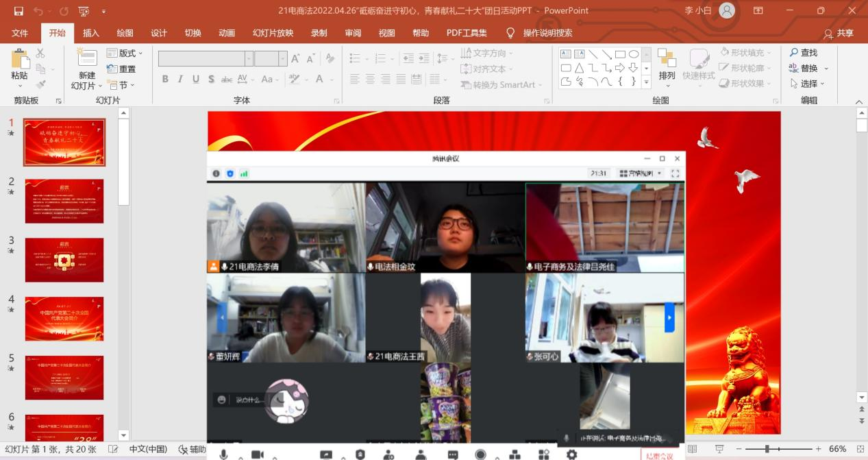868x460 pixels.
Task: Open the Layout (版式) dropdown
Action: coord(125,53)
